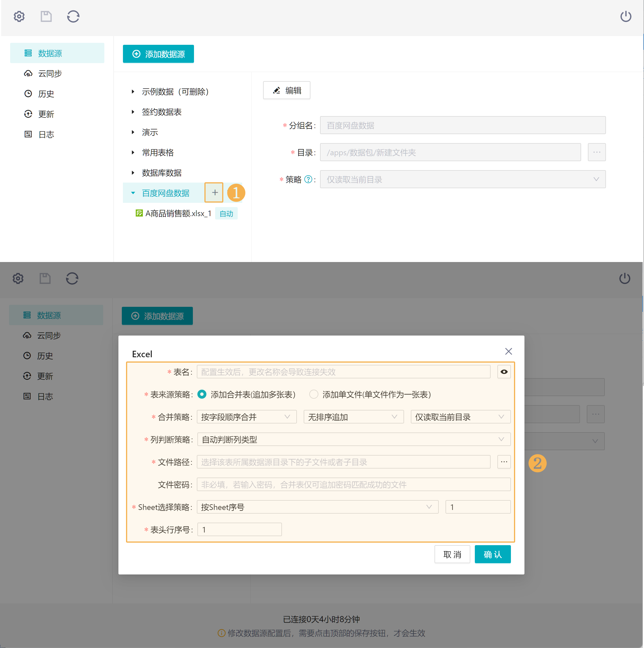Click the 编辑 button
Image resolution: width=644 pixels, height=648 pixels.
(x=286, y=90)
